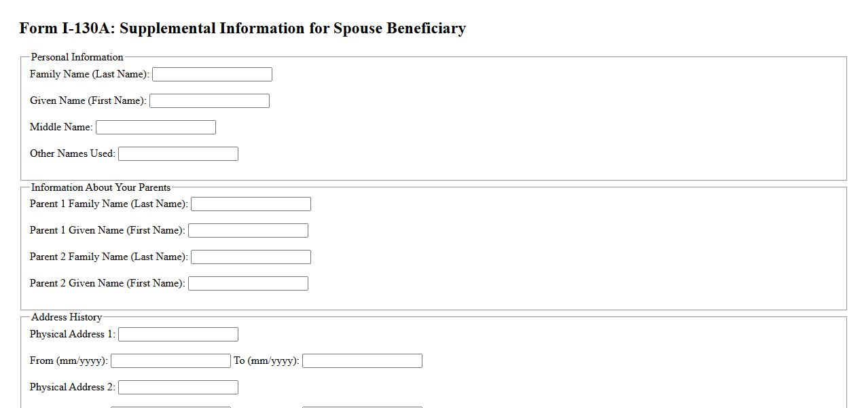The height and width of the screenshot is (408, 868).
Task: Focus the Physical Address 1 text box
Action: 178,335
